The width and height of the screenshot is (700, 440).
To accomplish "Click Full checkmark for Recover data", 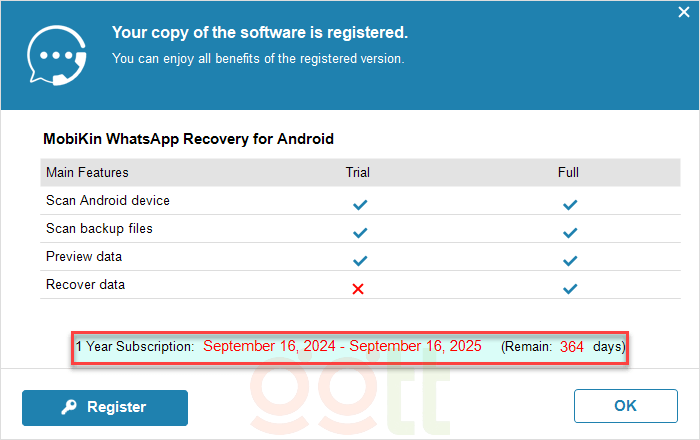I will click(570, 289).
